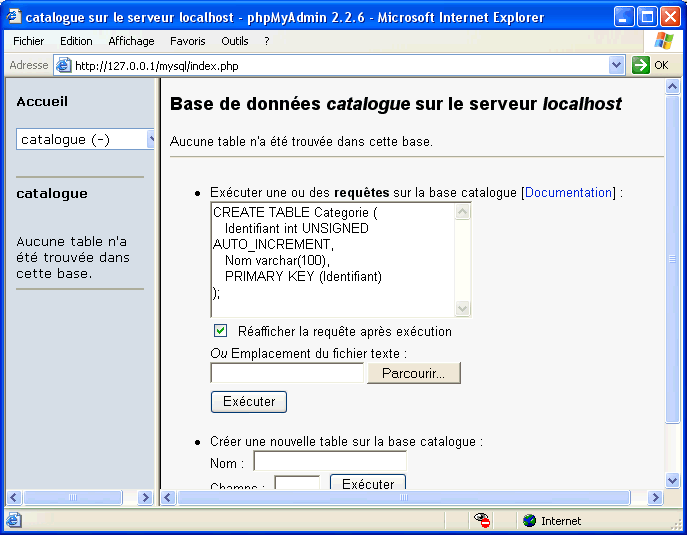Click main frame horizontal scroll-left arrow
Viewport: 687px width, 535px height.
[168, 497]
